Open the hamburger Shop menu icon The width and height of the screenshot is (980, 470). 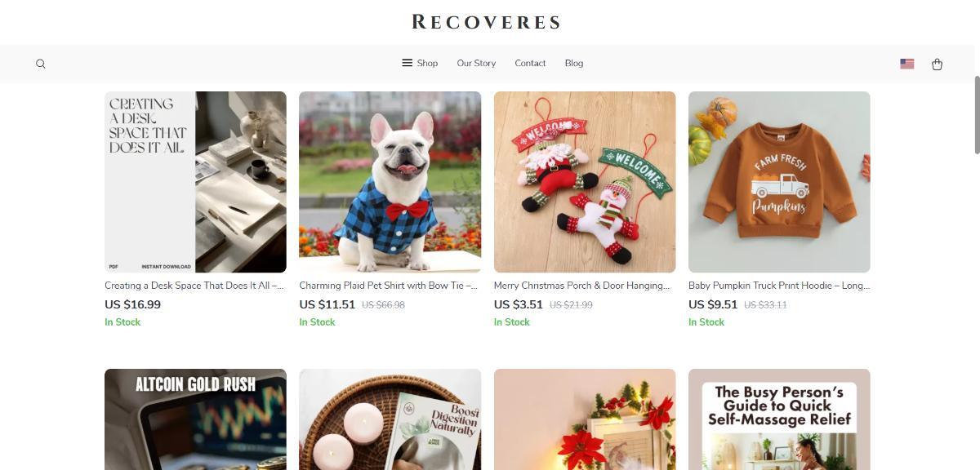tap(407, 63)
